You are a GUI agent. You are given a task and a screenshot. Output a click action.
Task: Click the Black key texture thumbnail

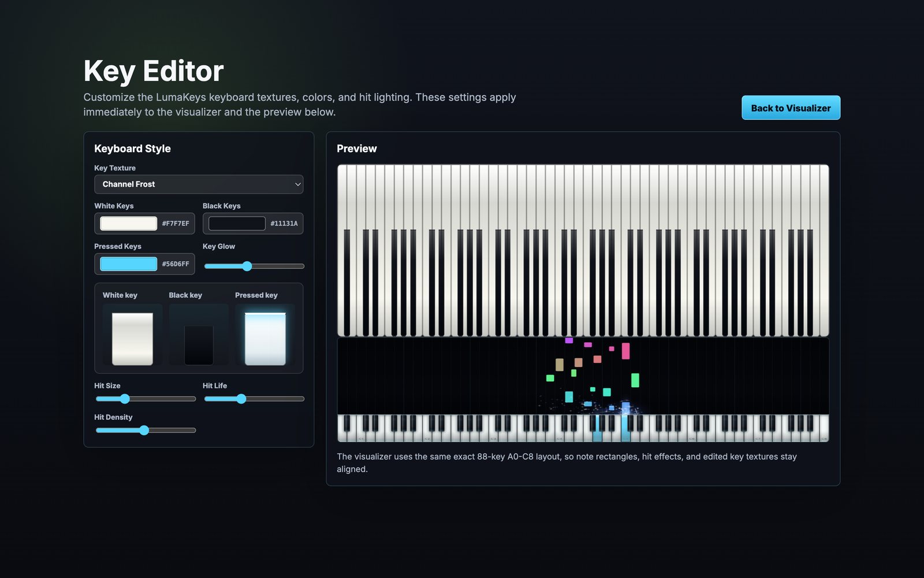point(199,335)
